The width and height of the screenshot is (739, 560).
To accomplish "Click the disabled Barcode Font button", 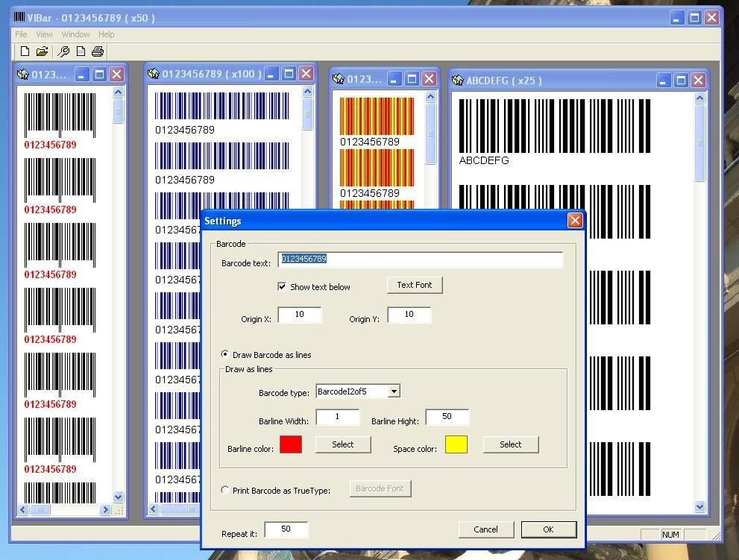I will (380, 489).
